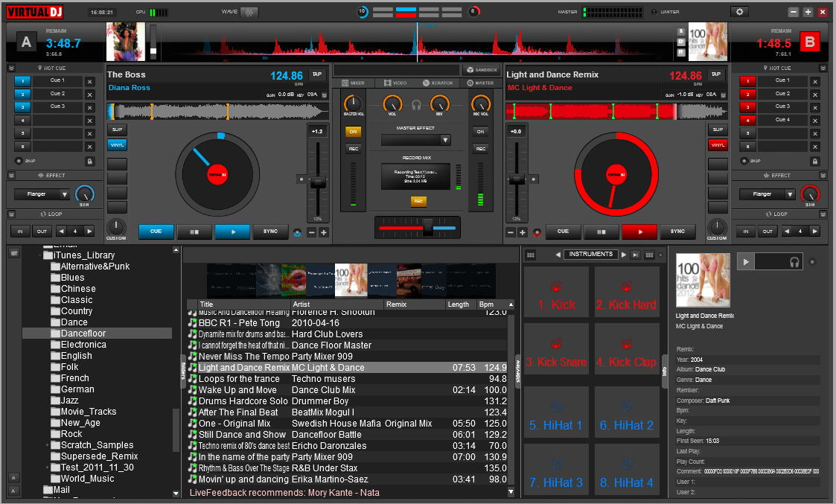Pause deck B
Viewport: 836px width, 504px height.
602,232
